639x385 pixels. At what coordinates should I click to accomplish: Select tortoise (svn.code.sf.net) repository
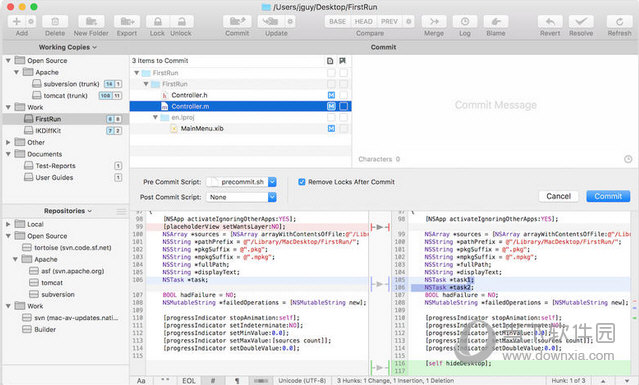(65, 248)
